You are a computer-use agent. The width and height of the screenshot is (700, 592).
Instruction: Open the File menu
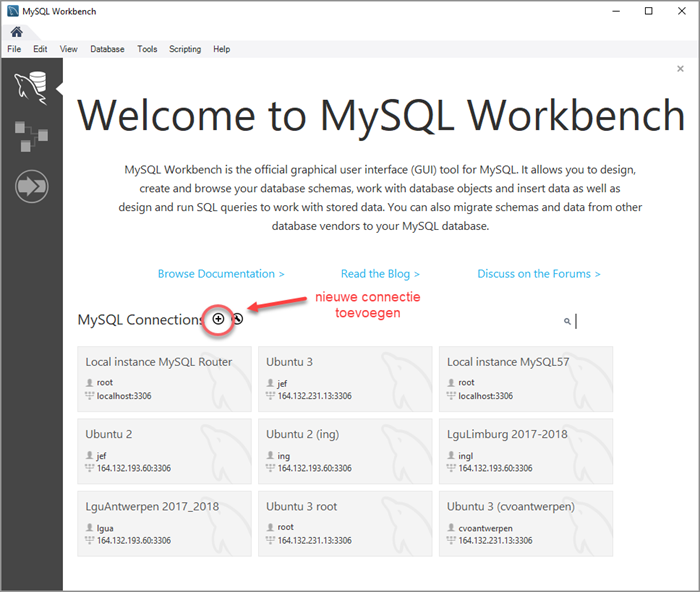[14, 49]
